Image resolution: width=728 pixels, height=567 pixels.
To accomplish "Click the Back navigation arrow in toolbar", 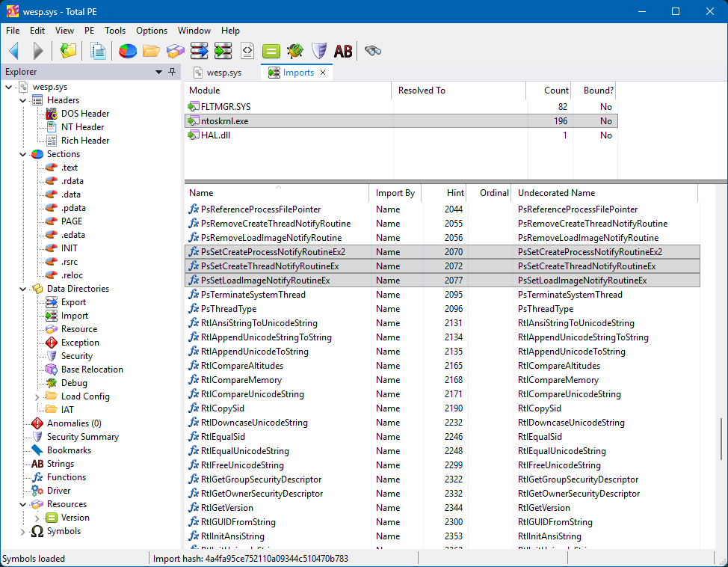I will pyautogui.click(x=14, y=51).
